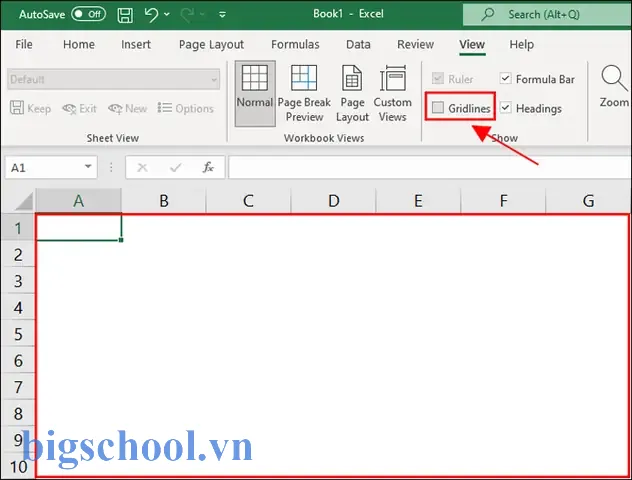This screenshot has width=632, height=480.
Task: Uncheck the Headings checkbox
Action: point(505,108)
